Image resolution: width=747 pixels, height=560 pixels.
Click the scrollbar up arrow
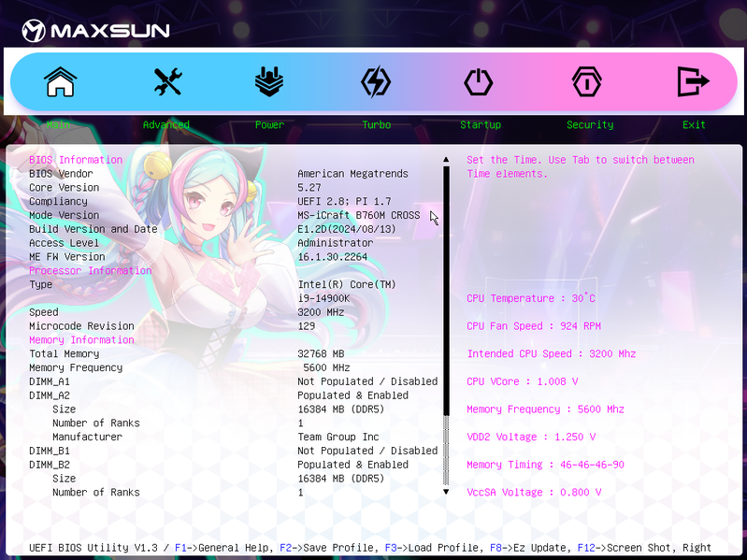coord(446,160)
